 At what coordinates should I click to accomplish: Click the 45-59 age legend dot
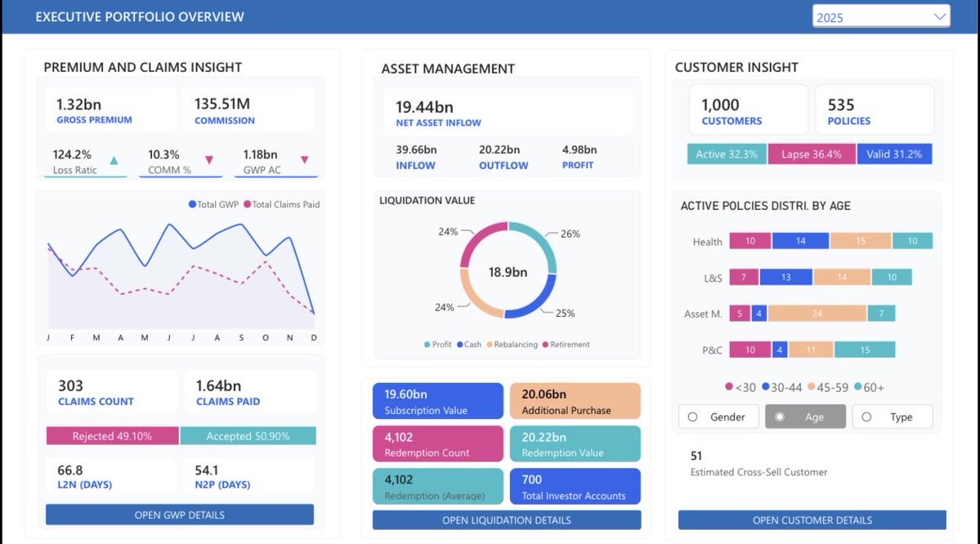(812, 386)
